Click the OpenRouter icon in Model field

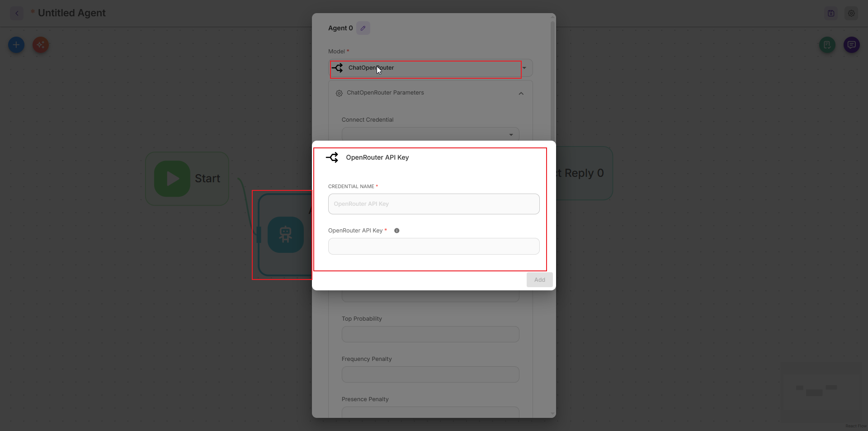point(338,68)
